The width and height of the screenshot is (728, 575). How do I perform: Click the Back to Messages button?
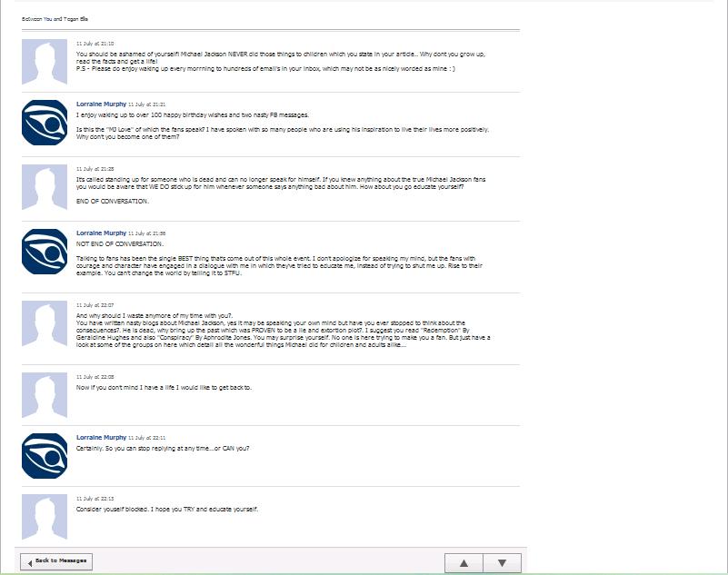(56, 561)
